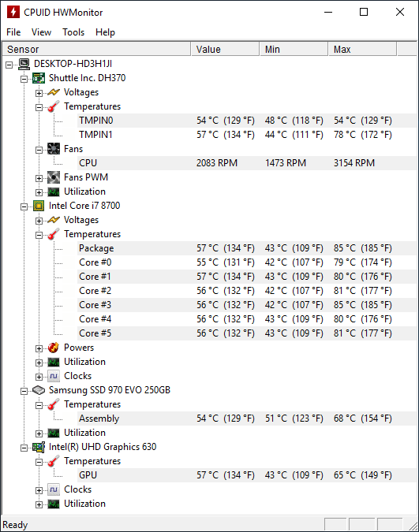Collapse the Fans node
Viewport: 419px width, 532px height.
point(39,150)
